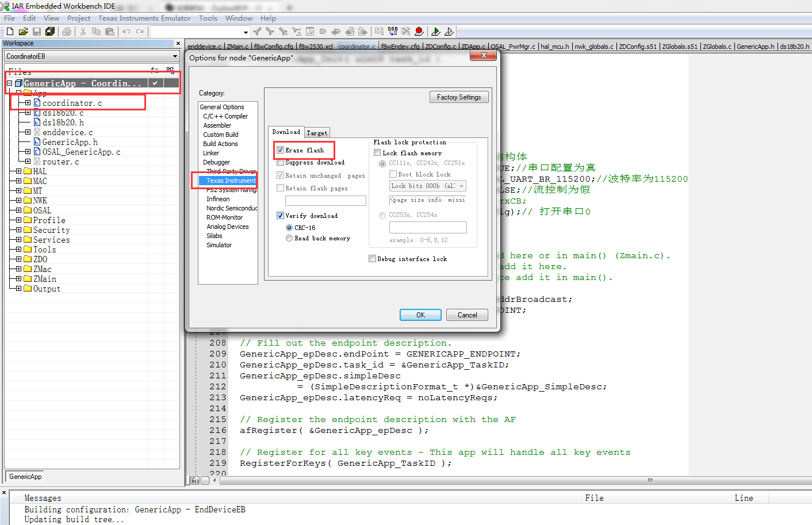Compile the current file toolbar icon
812x525 pixels.
[379, 32]
